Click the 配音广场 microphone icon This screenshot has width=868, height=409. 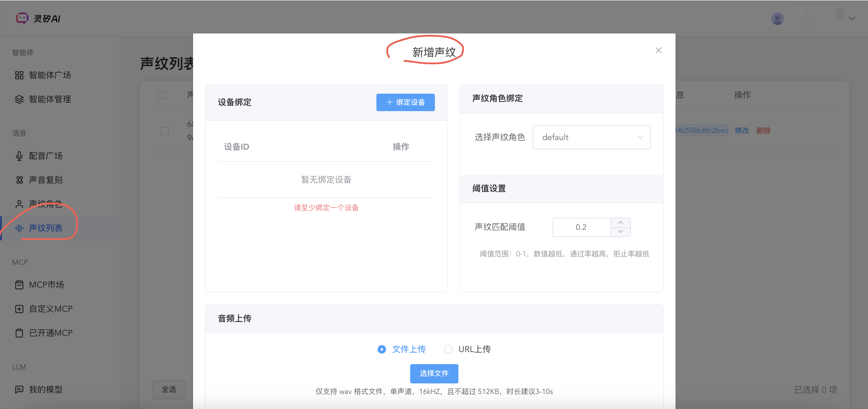pyautogui.click(x=19, y=156)
